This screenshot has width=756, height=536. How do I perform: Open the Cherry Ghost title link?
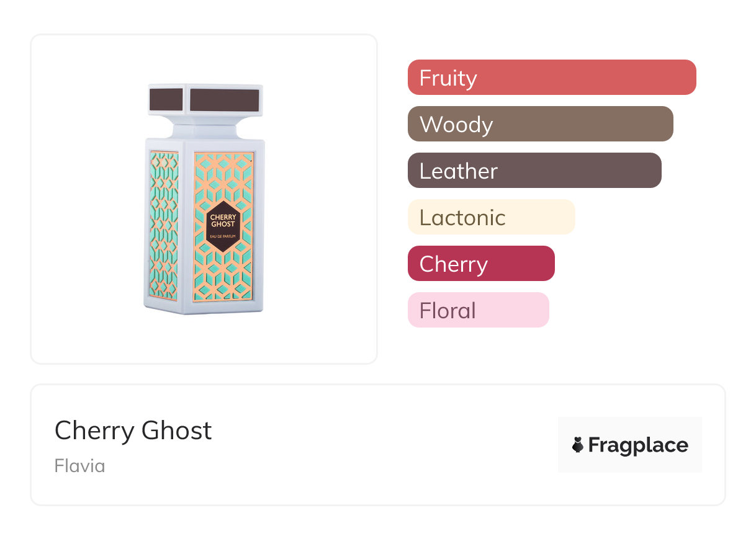[133, 431]
